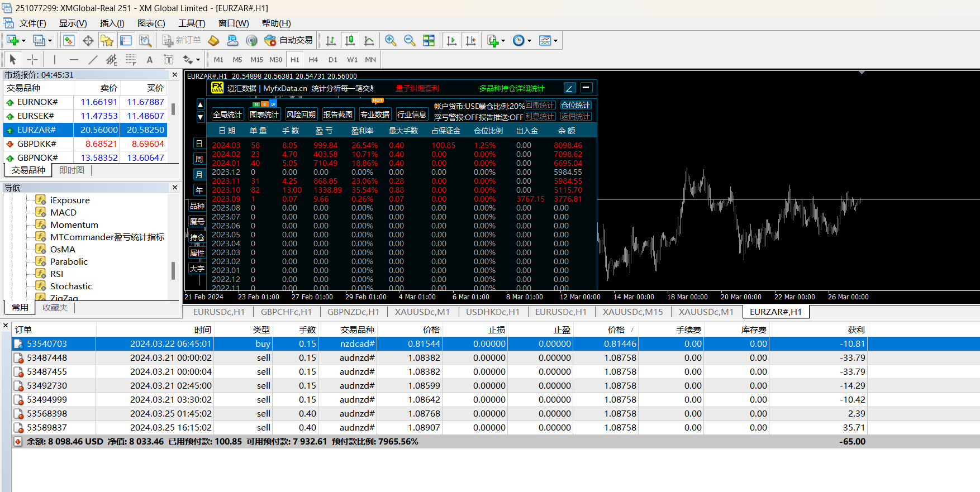Expand the chart templates dropdown
The width and height of the screenshot is (980, 492).
click(x=555, y=41)
